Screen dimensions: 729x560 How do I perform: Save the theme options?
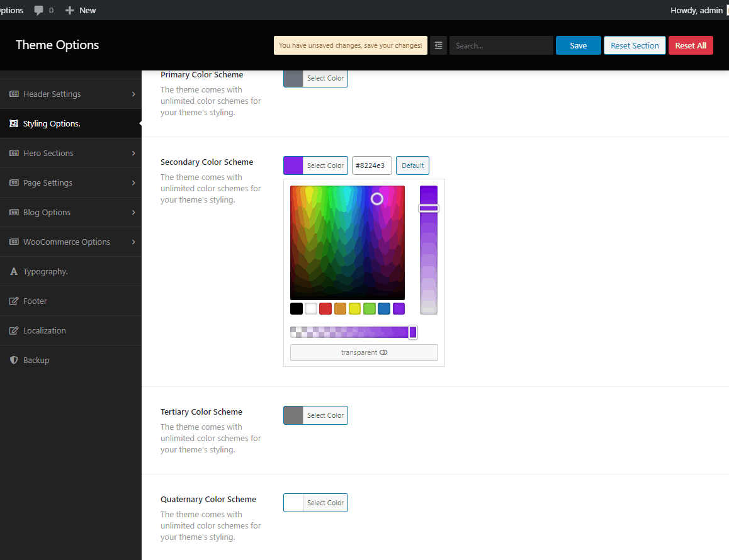pyautogui.click(x=579, y=45)
